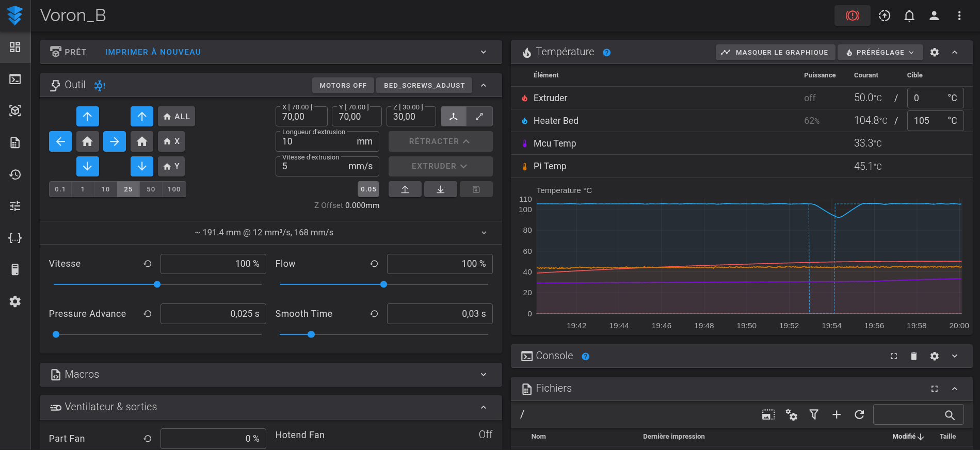980x450 pixels.
Task: Open the Dashboard from sidebar
Action: tap(15, 47)
